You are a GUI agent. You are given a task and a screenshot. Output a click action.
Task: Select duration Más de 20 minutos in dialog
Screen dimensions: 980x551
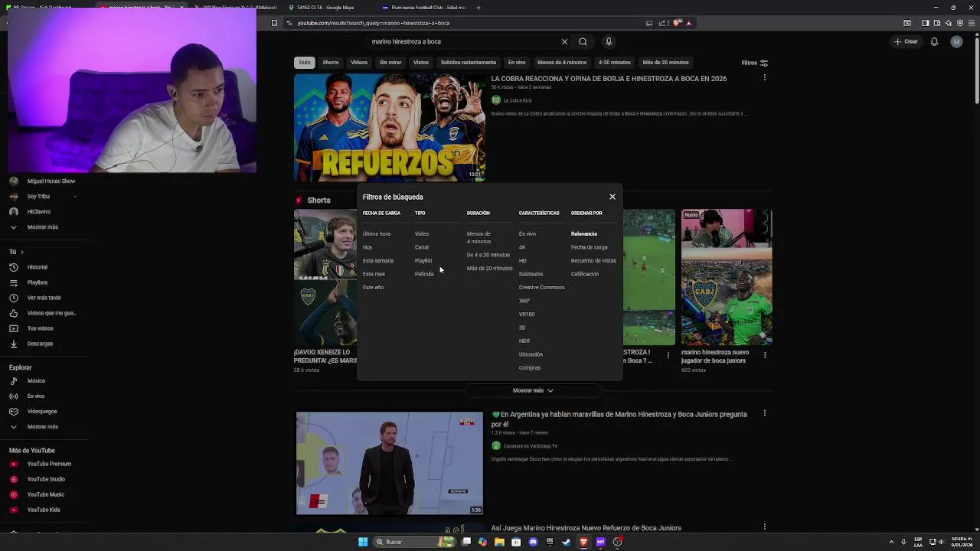coord(490,268)
